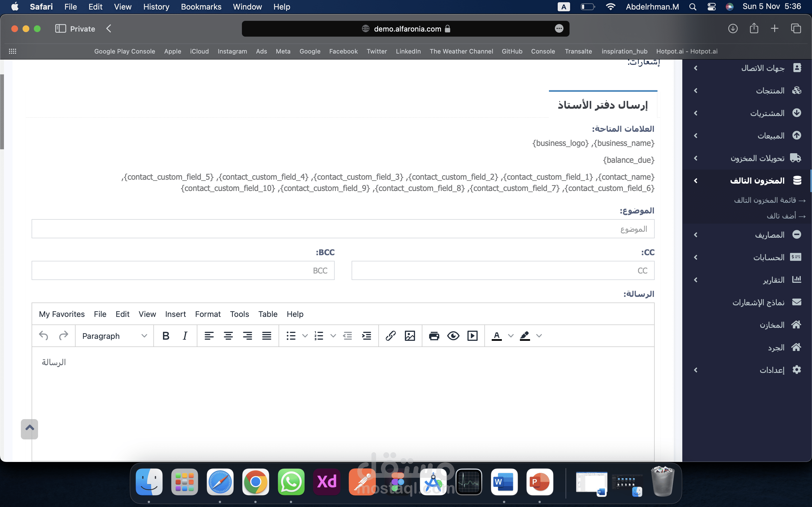
Task: Open نماذج الإشعارات in sidebar
Action: tap(758, 303)
